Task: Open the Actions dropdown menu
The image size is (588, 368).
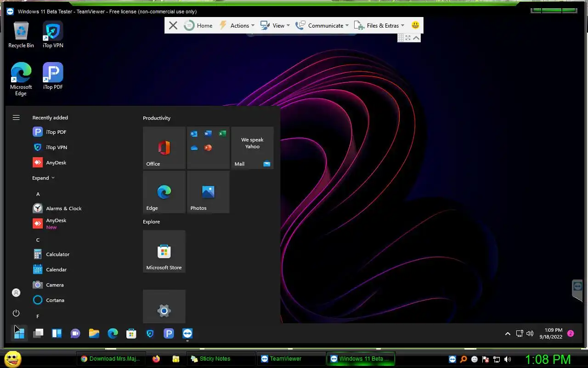Action: pyautogui.click(x=237, y=26)
